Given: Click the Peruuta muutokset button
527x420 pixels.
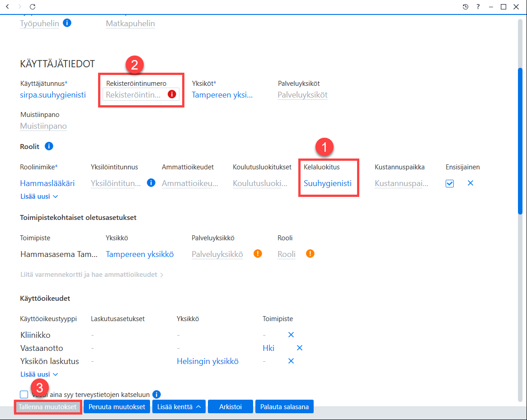Looking at the screenshot, I should (117, 406).
